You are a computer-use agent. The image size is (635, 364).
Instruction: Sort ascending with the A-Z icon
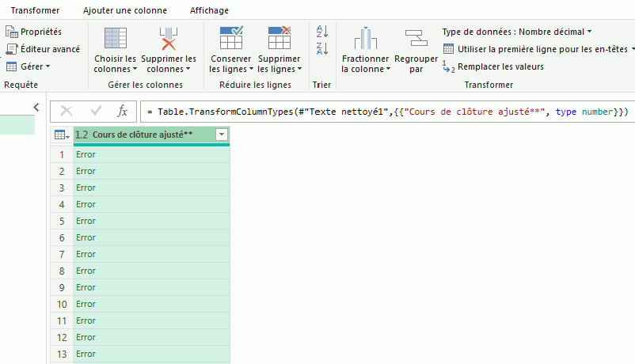pyautogui.click(x=321, y=32)
